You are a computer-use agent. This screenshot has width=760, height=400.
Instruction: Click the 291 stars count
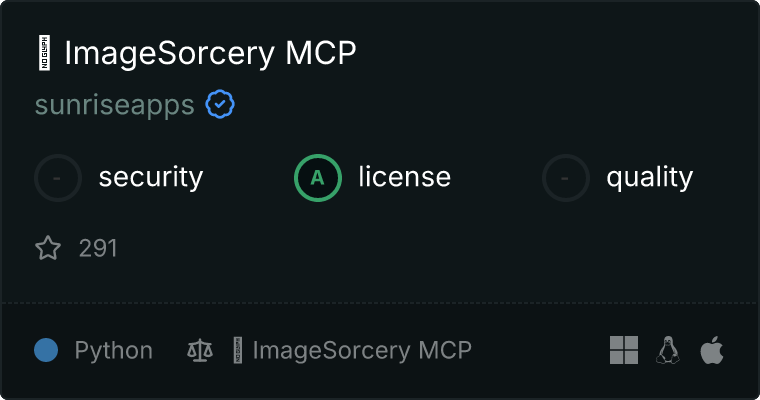coord(98,248)
